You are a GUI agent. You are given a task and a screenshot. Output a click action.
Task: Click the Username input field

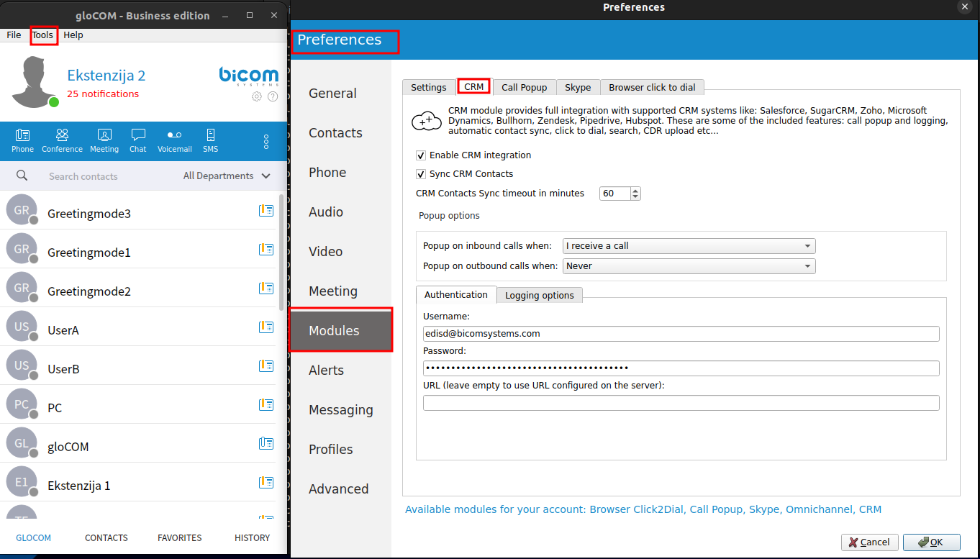pyautogui.click(x=681, y=334)
